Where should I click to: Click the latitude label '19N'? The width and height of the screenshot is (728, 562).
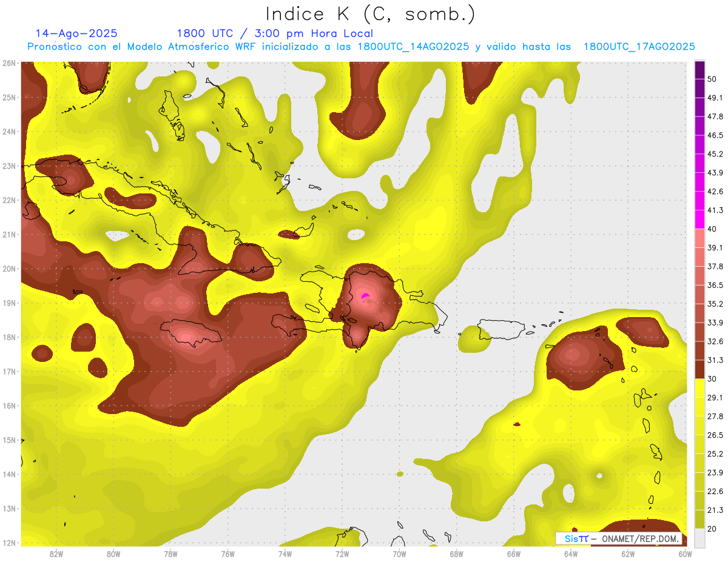pyautogui.click(x=9, y=303)
